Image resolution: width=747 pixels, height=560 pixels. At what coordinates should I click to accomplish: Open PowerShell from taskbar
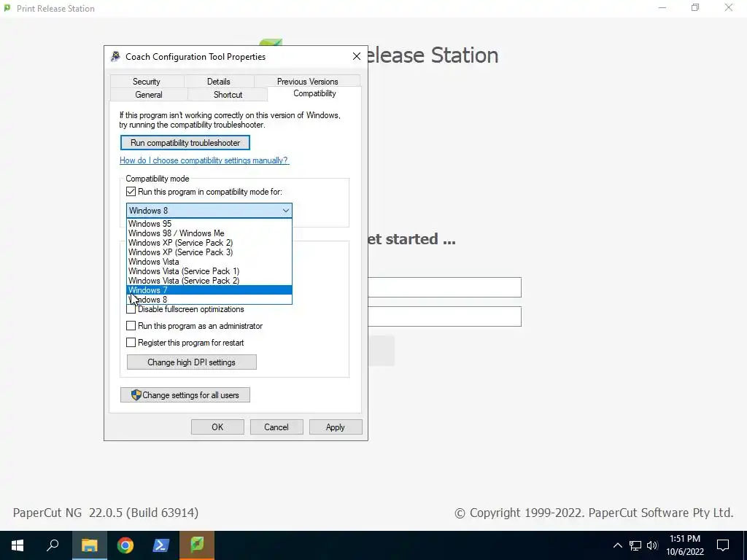[x=161, y=545]
